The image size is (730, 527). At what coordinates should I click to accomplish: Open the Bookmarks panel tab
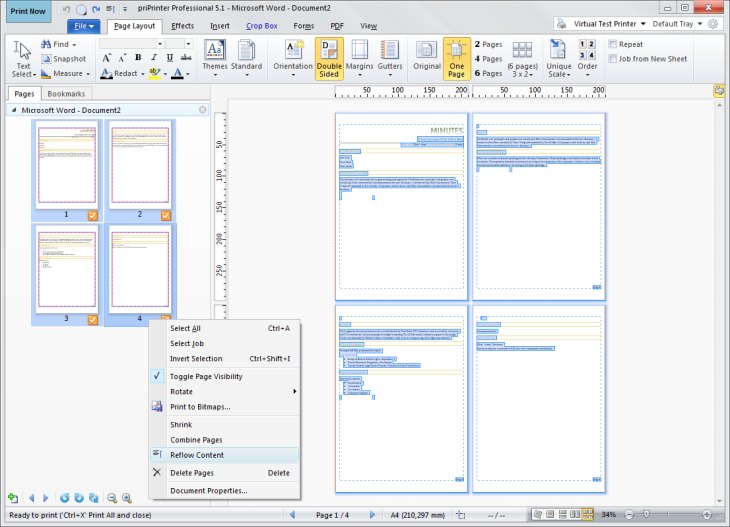tap(66, 94)
